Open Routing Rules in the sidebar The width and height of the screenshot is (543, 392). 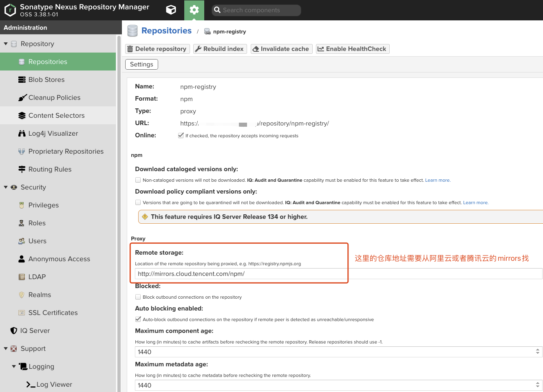pyautogui.click(x=58, y=169)
